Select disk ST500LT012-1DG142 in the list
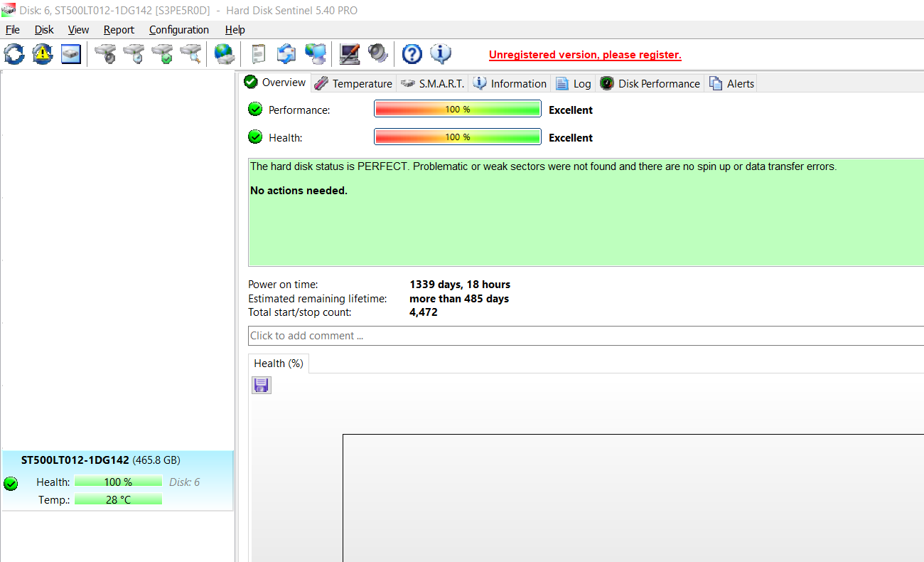Screen dimensions: 924x562 [117, 481]
